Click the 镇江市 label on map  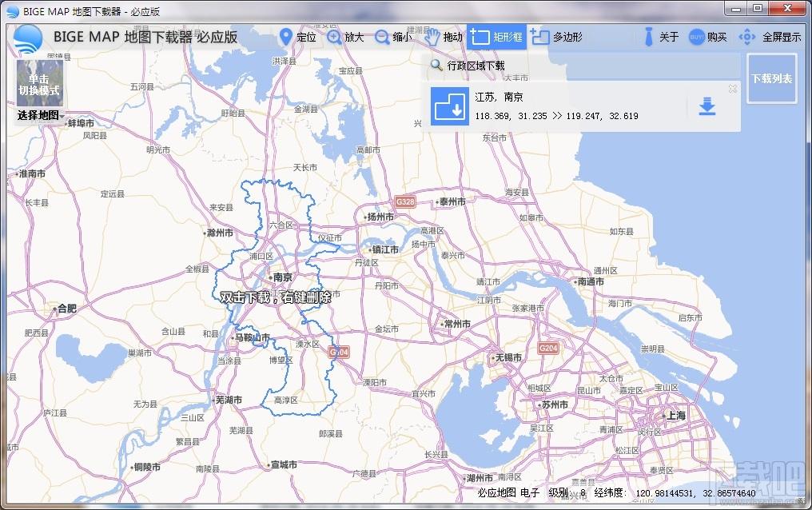[386, 249]
